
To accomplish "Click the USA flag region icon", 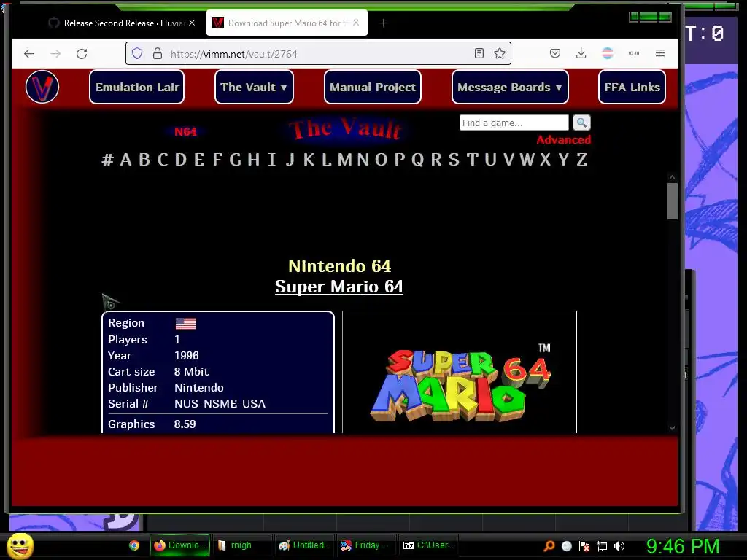I will tap(185, 323).
